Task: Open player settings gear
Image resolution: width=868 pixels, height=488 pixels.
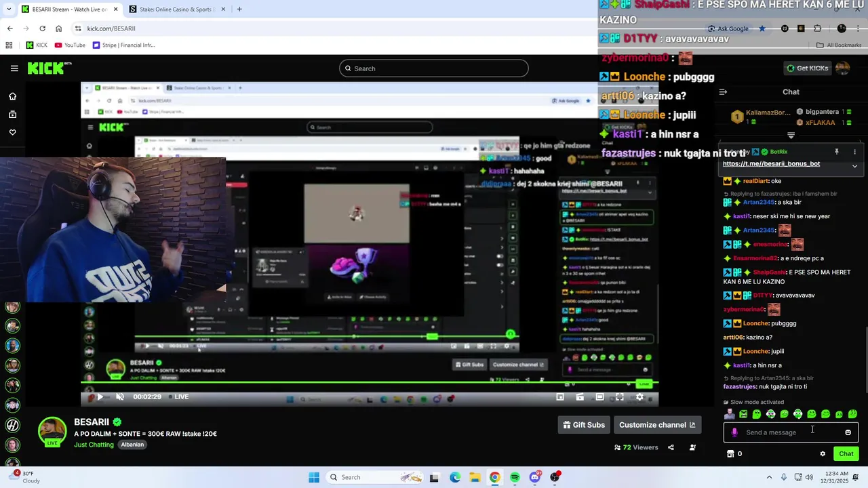Action: pos(639,397)
